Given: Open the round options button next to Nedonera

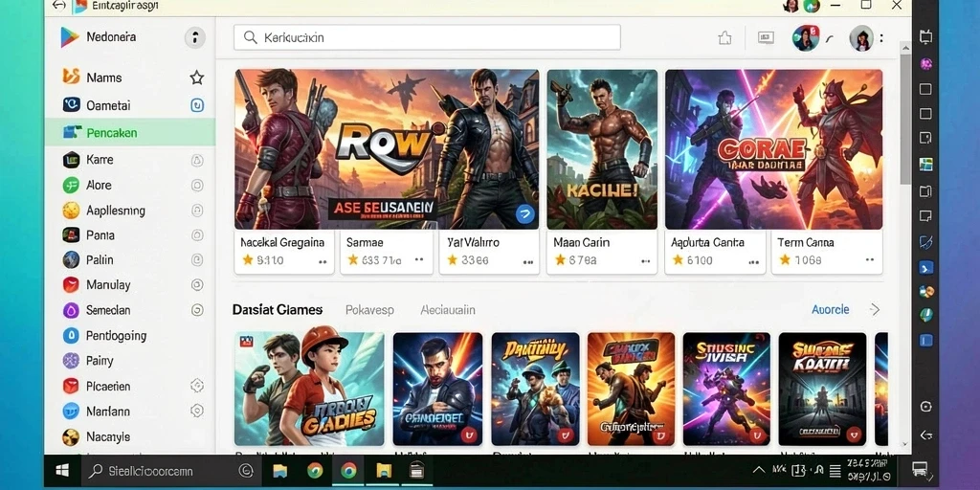Looking at the screenshot, I should 195,37.
